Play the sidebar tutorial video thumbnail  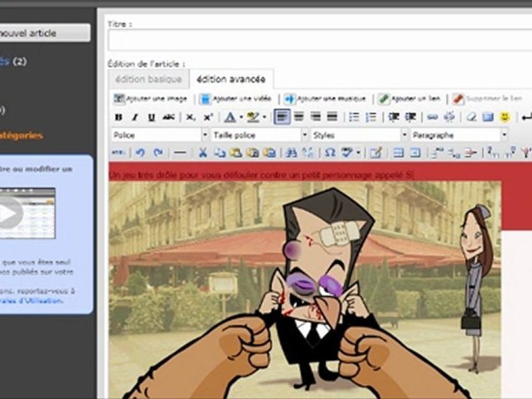(x=28, y=213)
